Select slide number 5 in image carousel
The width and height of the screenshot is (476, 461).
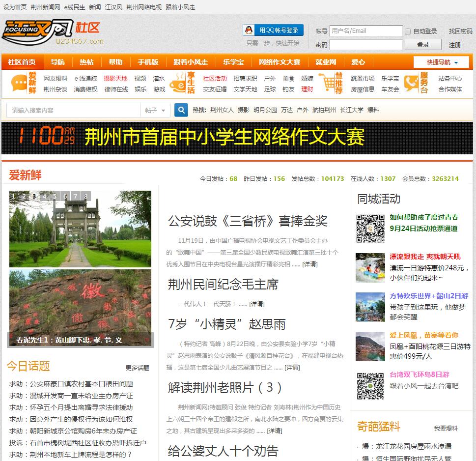55,196
